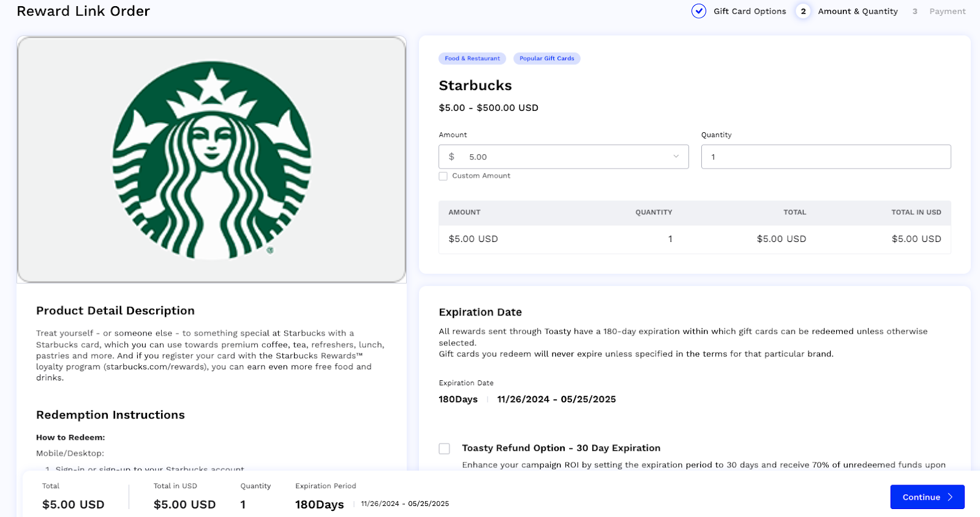Enable the Custom Amount checkbox
Screen dimensions: 980x517
coord(443,176)
